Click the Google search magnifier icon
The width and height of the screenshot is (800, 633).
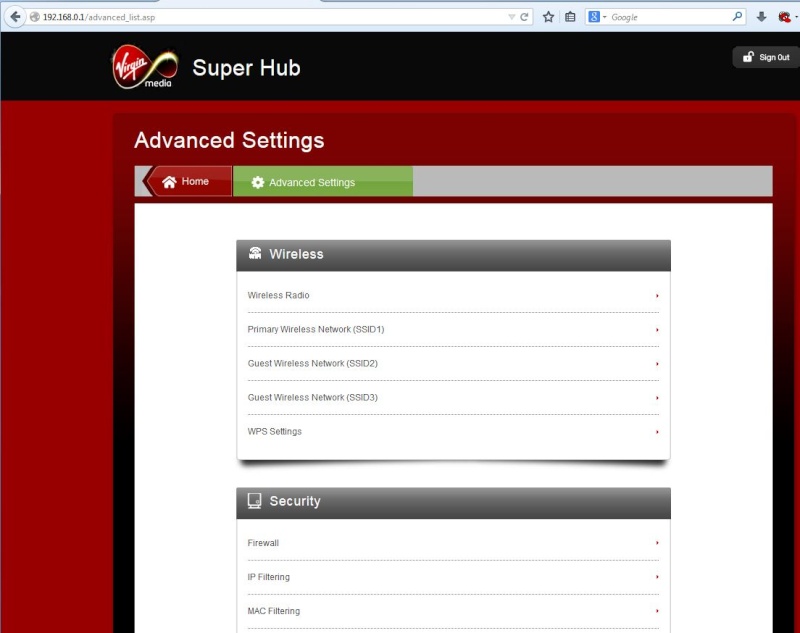737,16
